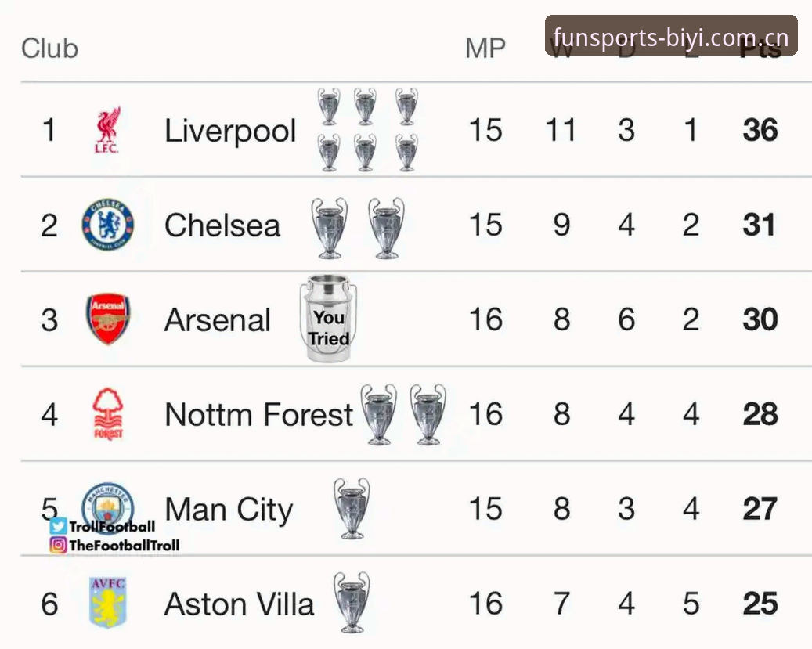The image size is (812, 649).
Task: Open the Nottm Forest team name
Action: coord(259,415)
